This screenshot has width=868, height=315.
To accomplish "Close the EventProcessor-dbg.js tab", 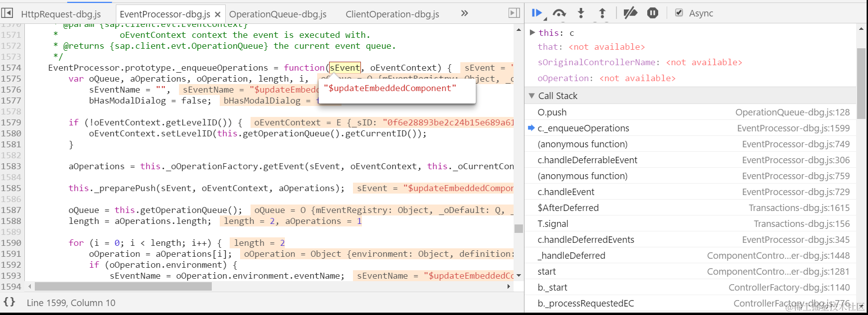I will [218, 14].
